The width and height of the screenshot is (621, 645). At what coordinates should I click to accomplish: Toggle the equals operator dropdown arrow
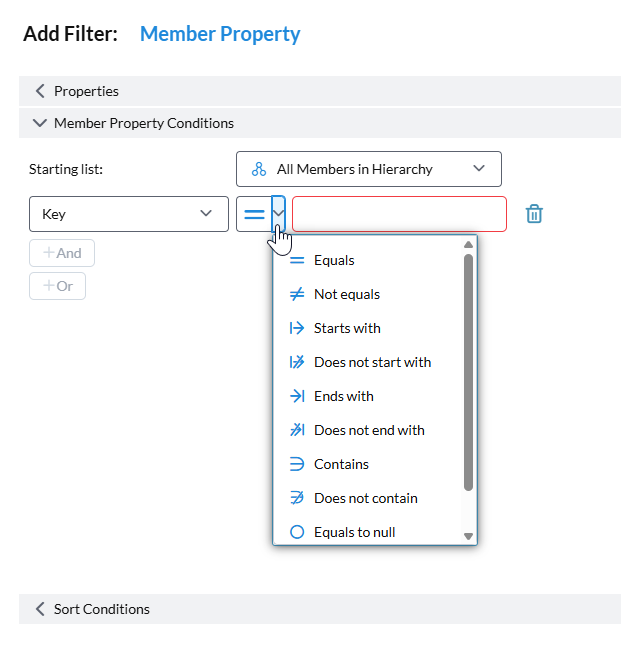[x=279, y=214]
